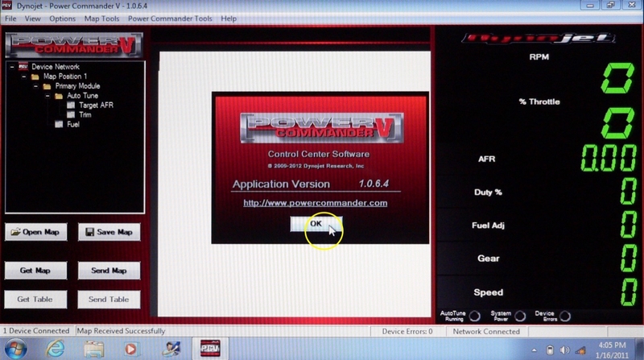Click the Power Commander taskbar icon
This screenshot has width=644, height=360.
pos(211,348)
